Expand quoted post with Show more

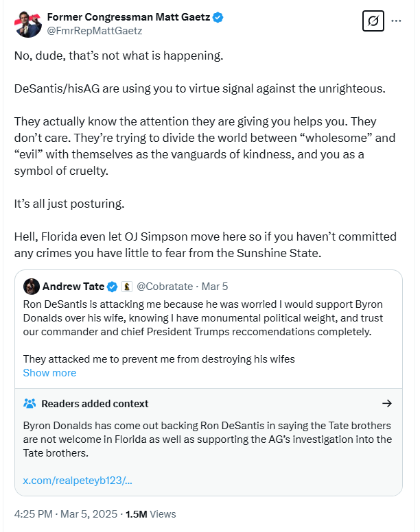pos(49,373)
